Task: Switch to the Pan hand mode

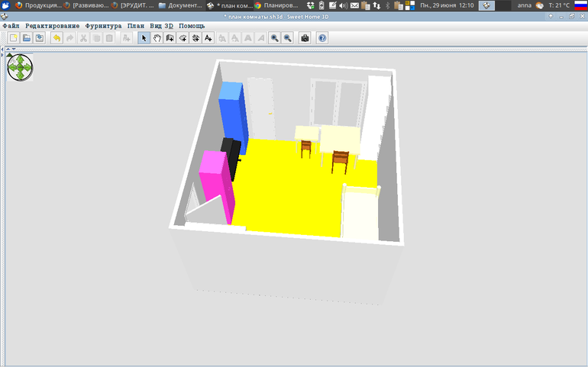Action: coord(157,38)
